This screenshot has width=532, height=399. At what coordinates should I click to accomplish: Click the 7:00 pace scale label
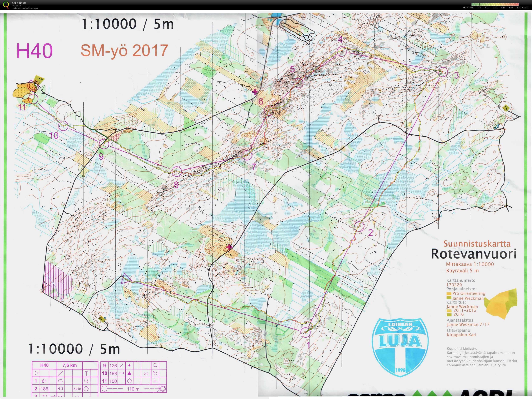[x=495, y=7]
